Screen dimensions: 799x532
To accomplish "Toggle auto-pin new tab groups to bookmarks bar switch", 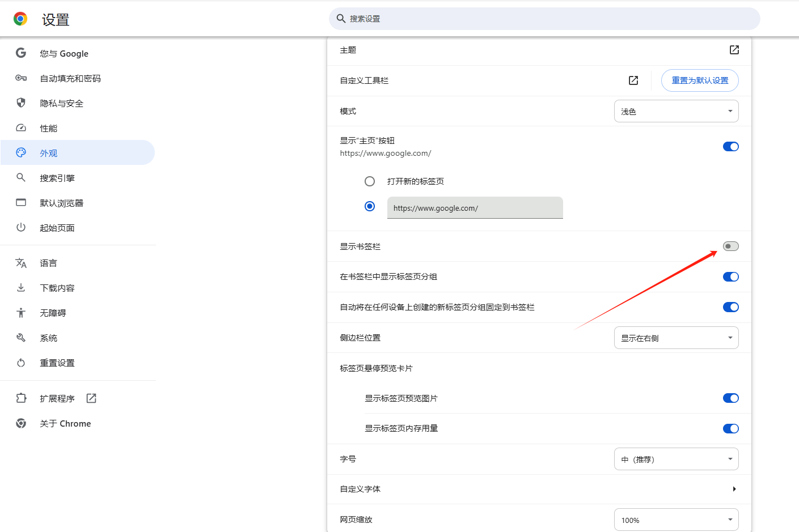I will (731, 307).
